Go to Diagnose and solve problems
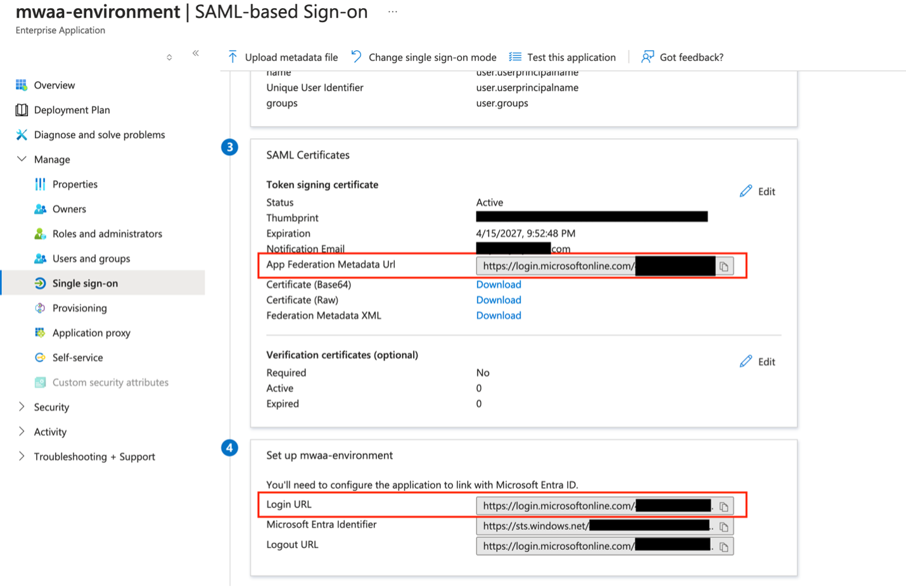Image resolution: width=906 pixels, height=588 pixels. pos(99,134)
